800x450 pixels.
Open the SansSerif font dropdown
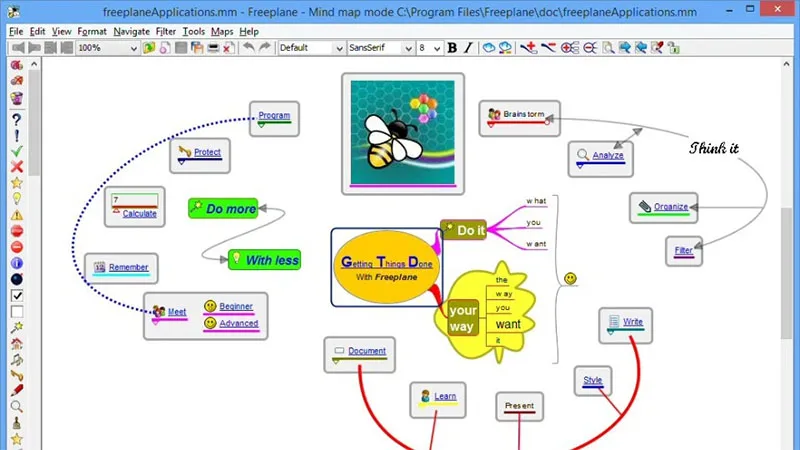tap(380, 48)
